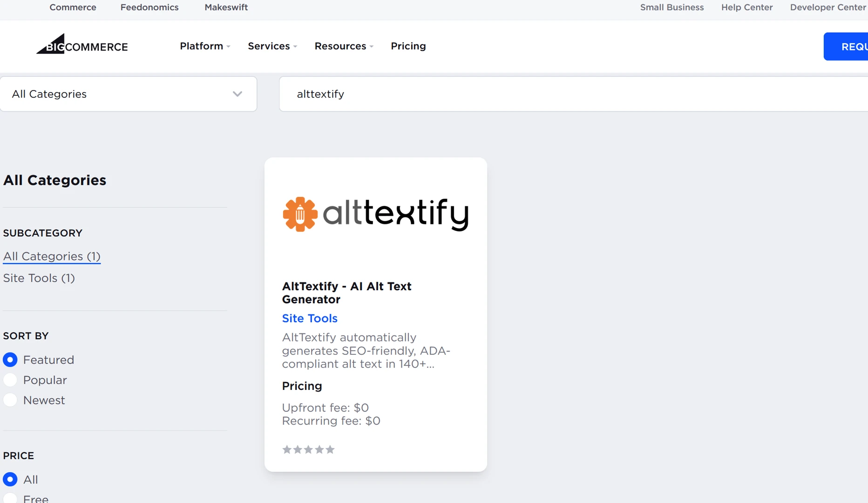Open the Pricing page from the navbar
The width and height of the screenshot is (868, 503).
click(x=408, y=46)
